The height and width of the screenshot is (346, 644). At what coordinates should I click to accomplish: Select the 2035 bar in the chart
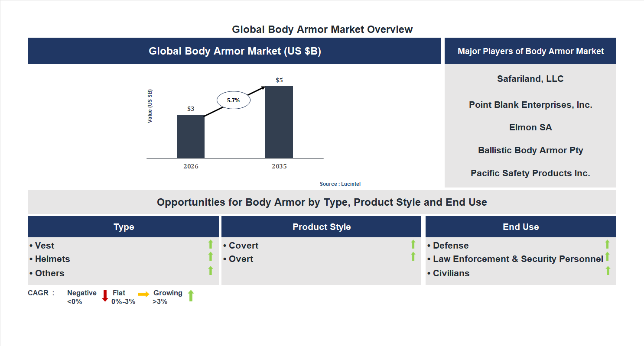click(x=280, y=121)
